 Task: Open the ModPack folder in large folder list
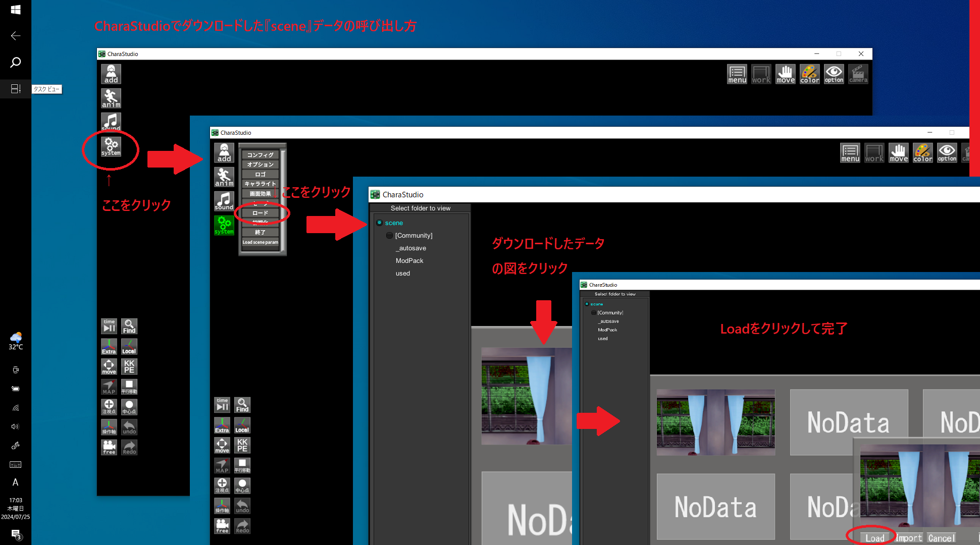click(x=409, y=260)
